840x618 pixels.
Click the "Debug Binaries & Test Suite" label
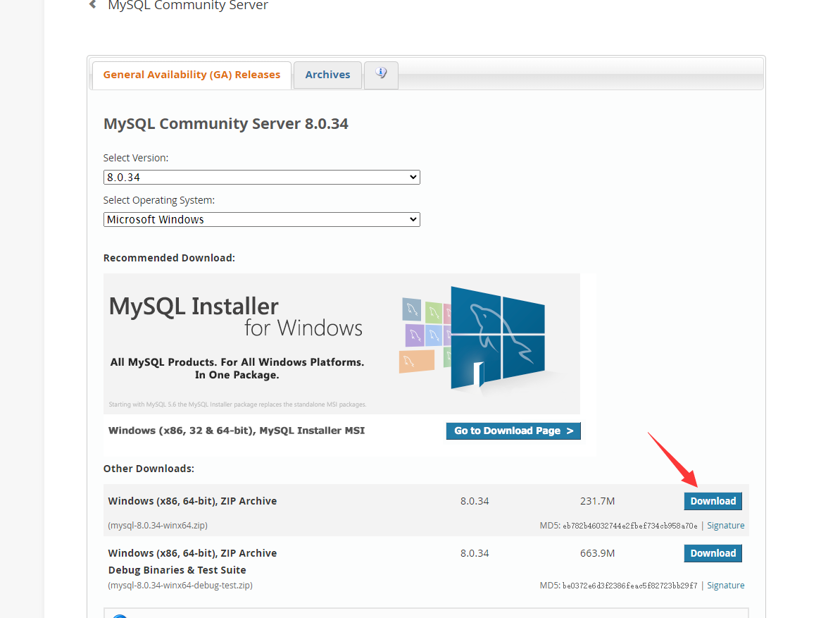coord(177,570)
